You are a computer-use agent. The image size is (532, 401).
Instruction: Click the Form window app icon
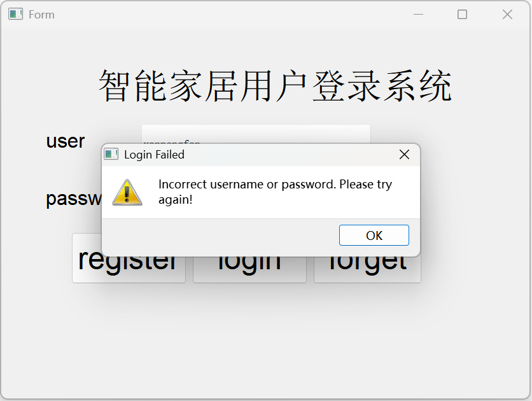pyautogui.click(x=16, y=14)
